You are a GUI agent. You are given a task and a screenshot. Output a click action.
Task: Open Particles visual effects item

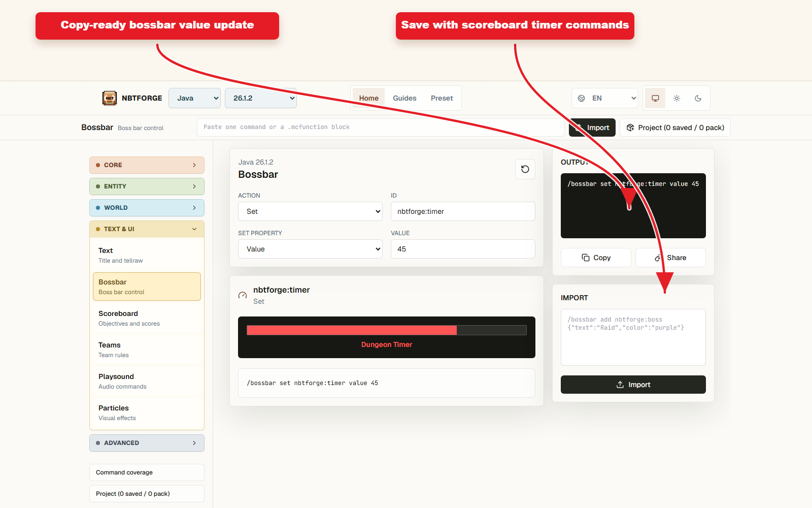click(147, 412)
